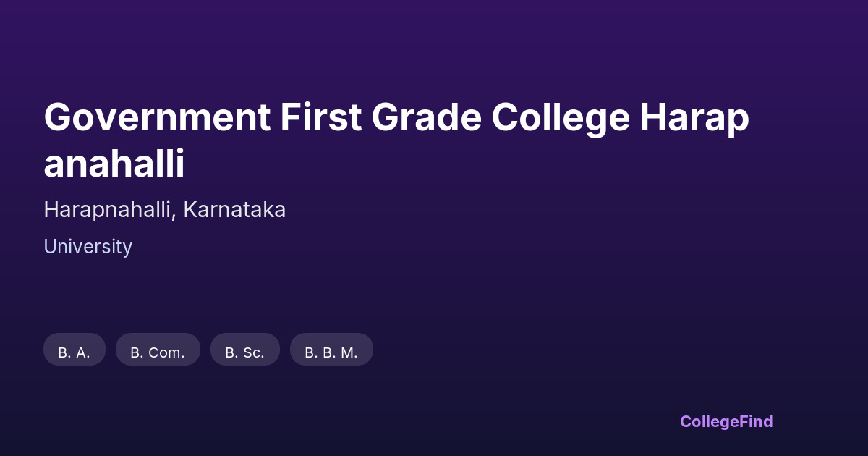Viewport: 868px width, 456px height.
Task: Select the word Grade in the heading
Action: click(x=427, y=117)
